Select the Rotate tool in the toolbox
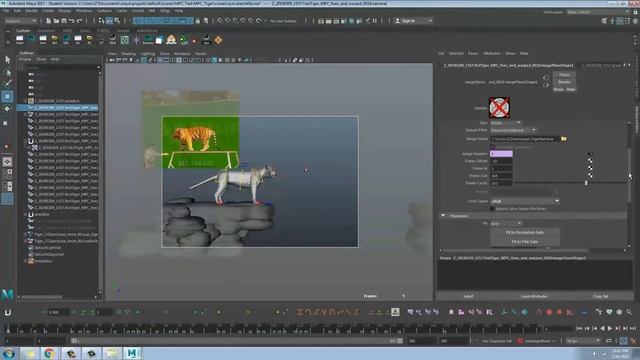 coord(7,109)
